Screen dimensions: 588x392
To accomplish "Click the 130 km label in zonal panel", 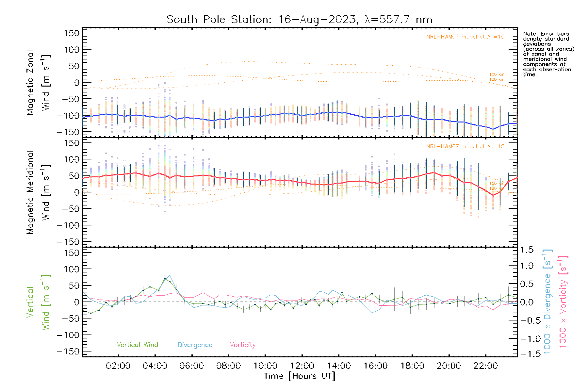I will (497, 74).
